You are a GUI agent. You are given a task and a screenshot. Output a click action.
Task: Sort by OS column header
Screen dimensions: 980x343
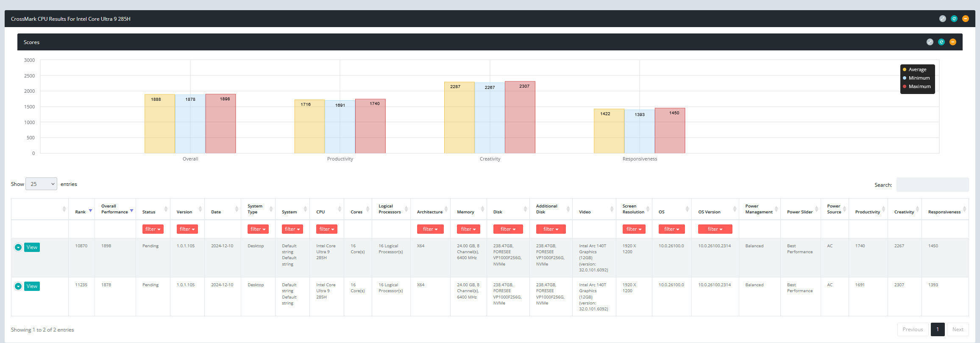pos(672,209)
